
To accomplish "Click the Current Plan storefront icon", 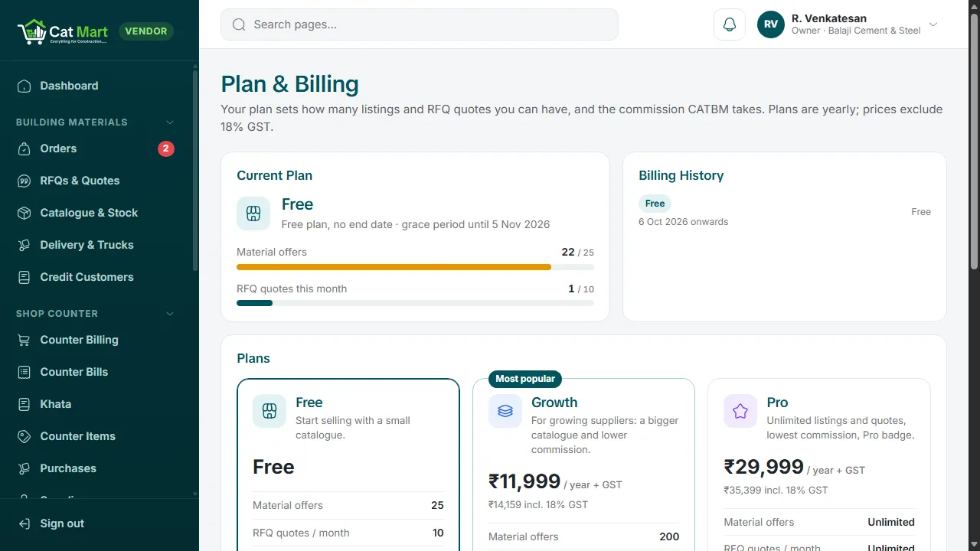I will point(253,213).
